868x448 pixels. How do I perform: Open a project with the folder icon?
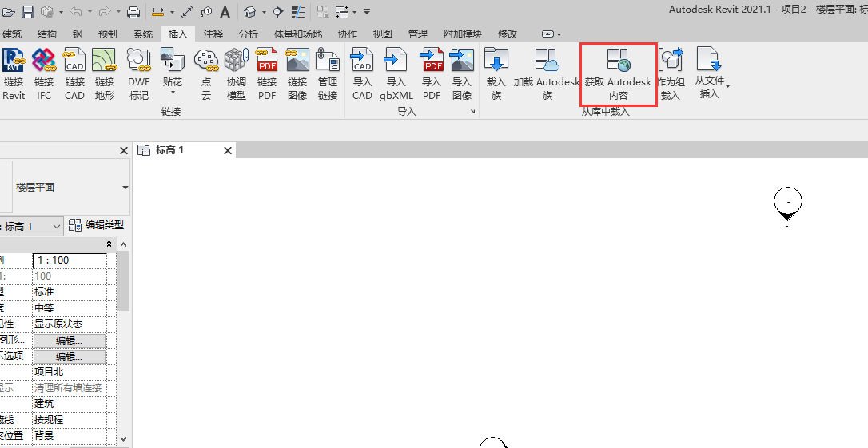(8, 12)
